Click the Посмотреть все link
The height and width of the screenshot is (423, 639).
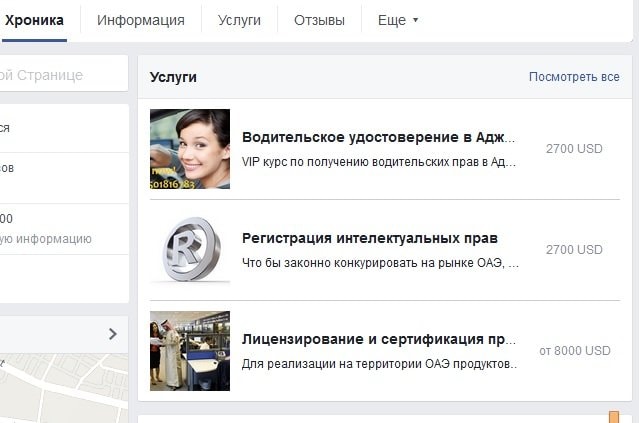pos(574,77)
